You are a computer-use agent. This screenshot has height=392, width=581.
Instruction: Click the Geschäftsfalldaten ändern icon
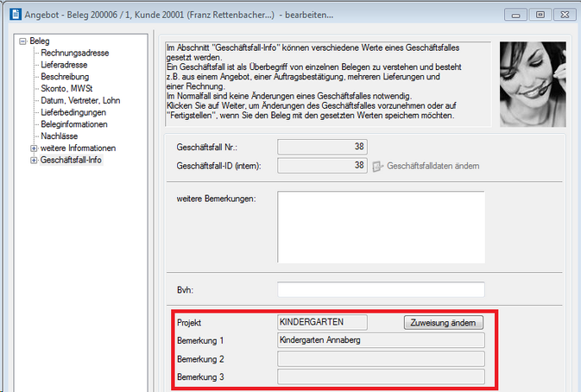(x=377, y=166)
